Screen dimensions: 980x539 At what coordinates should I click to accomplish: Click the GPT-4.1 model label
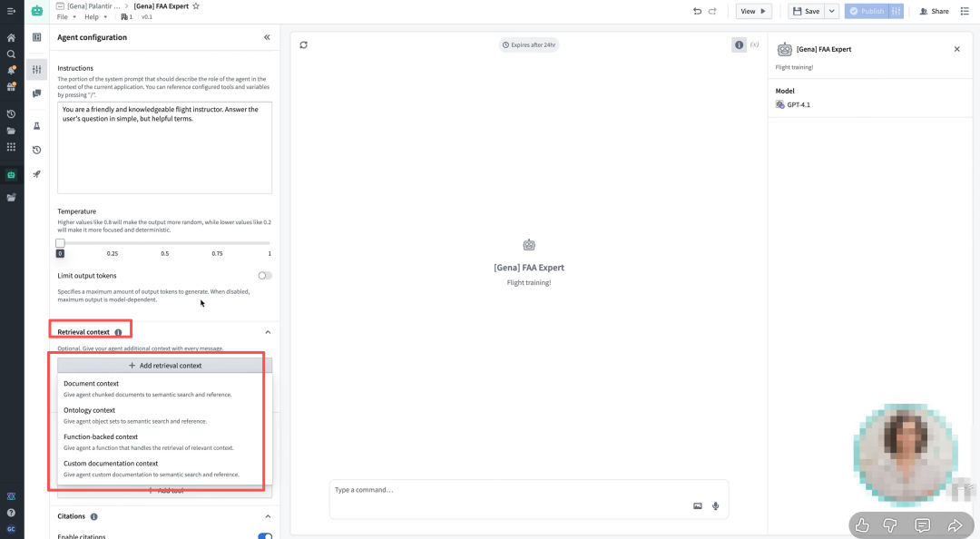[799, 105]
